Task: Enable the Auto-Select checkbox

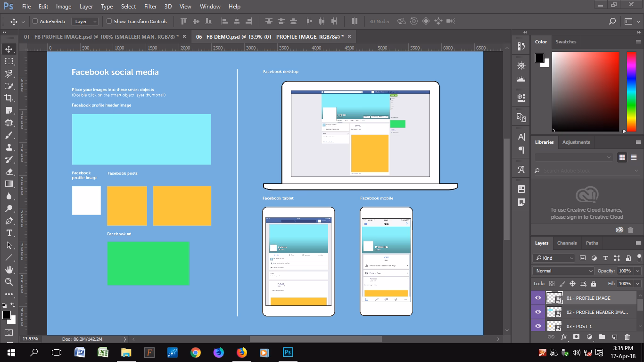Action: [x=35, y=21]
